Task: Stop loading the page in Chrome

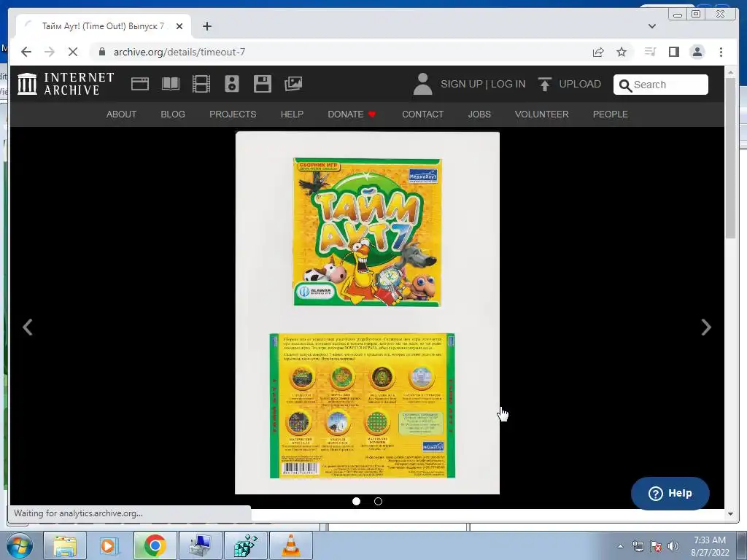Action: point(73,52)
